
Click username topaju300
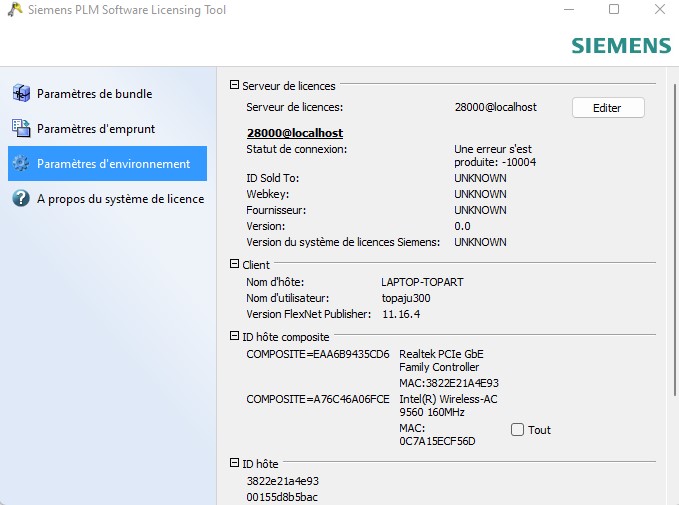[406, 298]
